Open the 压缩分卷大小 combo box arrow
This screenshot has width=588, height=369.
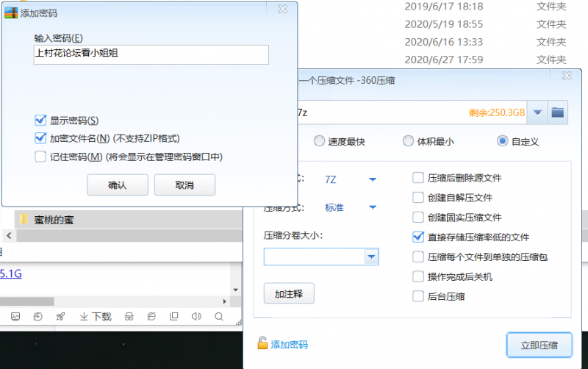click(x=371, y=257)
